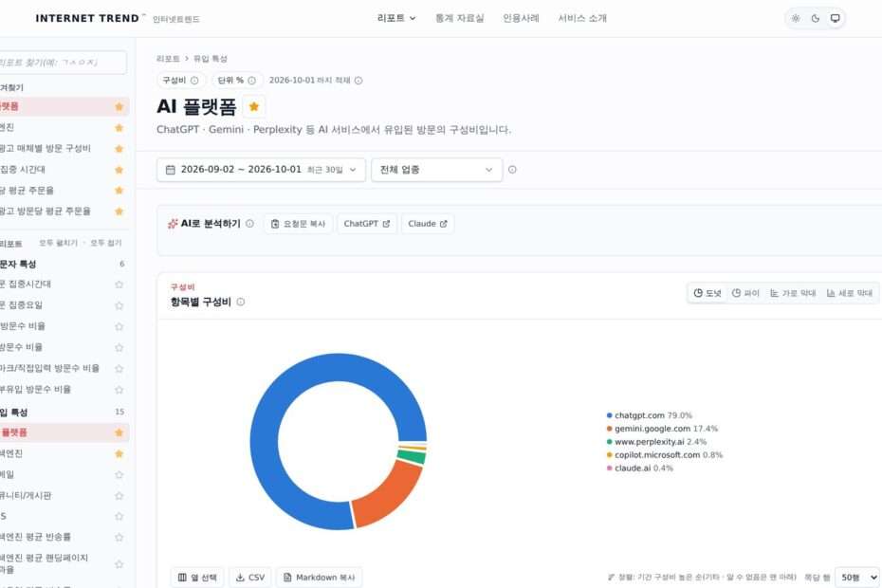Click 열 선택 column chooser button

(x=197, y=578)
